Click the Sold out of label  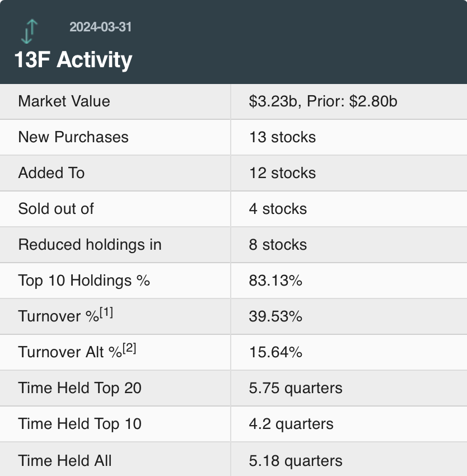click(56, 208)
